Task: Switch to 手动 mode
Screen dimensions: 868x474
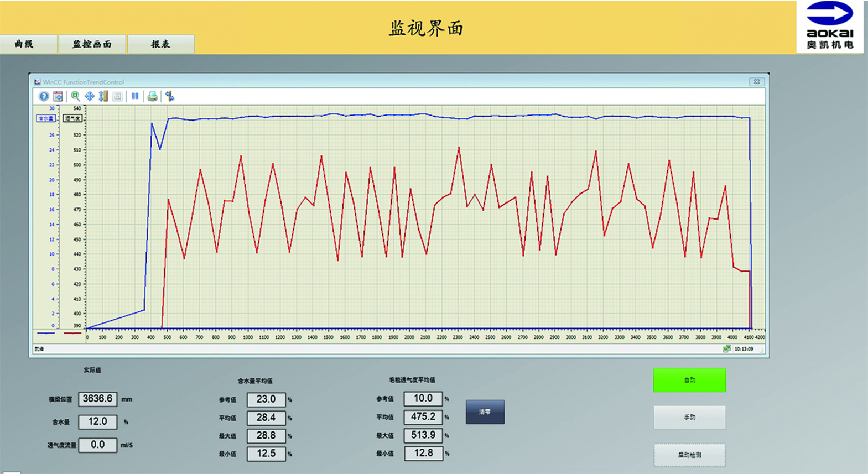Action: 689,418
